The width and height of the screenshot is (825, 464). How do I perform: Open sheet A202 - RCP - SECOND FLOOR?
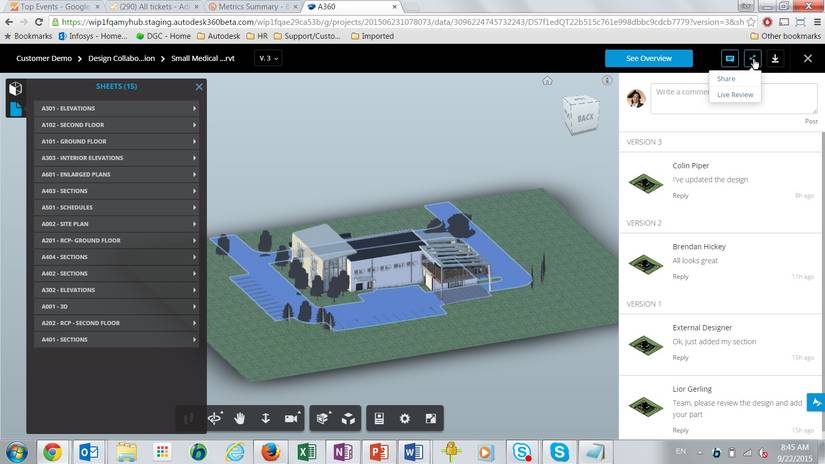pyautogui.click(x=117, y=323)
